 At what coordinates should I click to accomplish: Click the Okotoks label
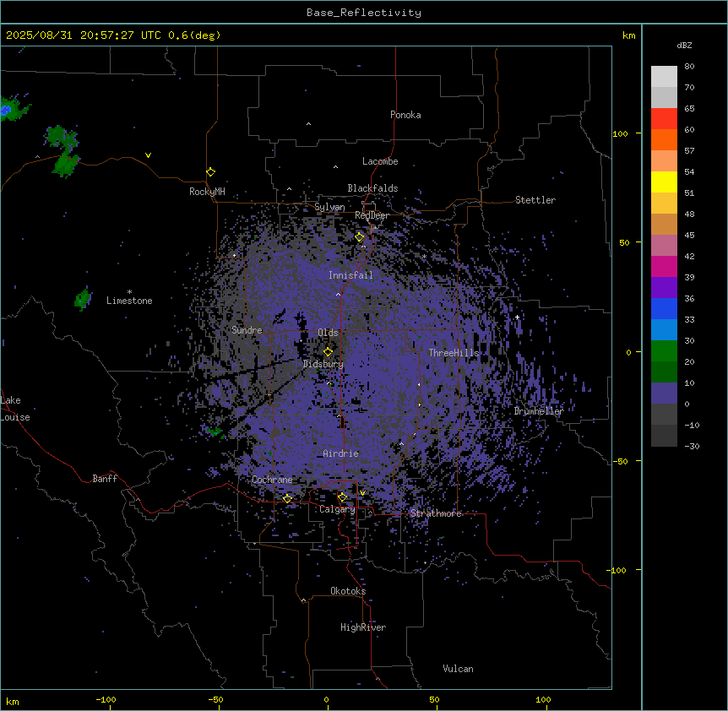(x=348, y=591)
